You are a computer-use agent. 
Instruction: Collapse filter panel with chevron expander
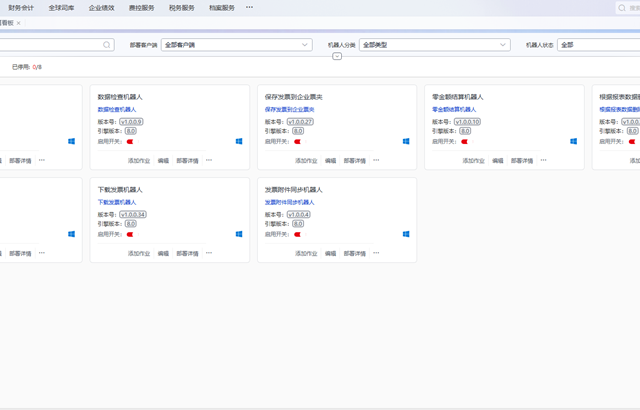pos(337,57)
